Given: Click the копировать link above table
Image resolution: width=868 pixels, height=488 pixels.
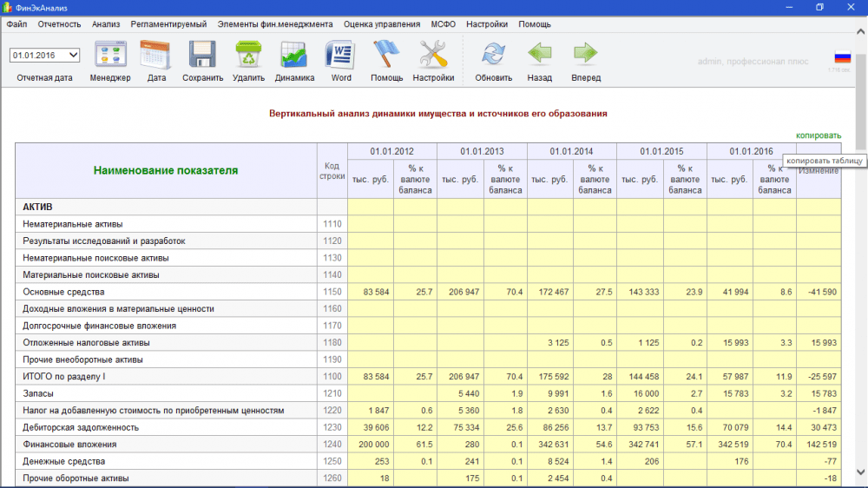Looking at the screenshot, I should (819, 135).
